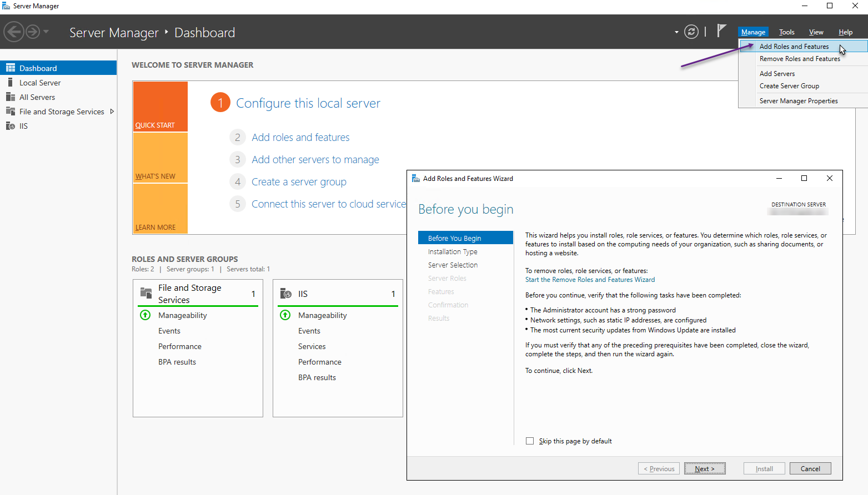The image size is (868, 495).
Task: Open Events in File and Storage Services tile
Action: [169, 331]
